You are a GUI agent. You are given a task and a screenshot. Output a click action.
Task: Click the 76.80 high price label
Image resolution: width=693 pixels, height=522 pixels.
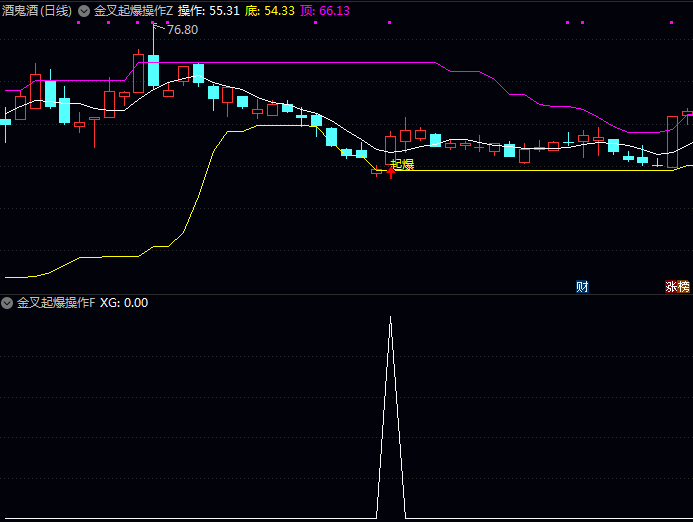(182, 30)
